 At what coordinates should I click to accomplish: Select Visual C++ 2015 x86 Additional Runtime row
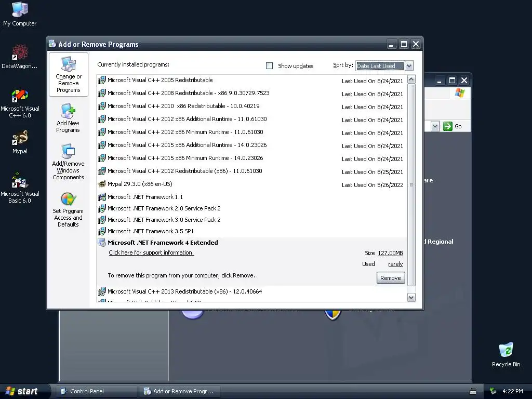click(x=251, y=145)
